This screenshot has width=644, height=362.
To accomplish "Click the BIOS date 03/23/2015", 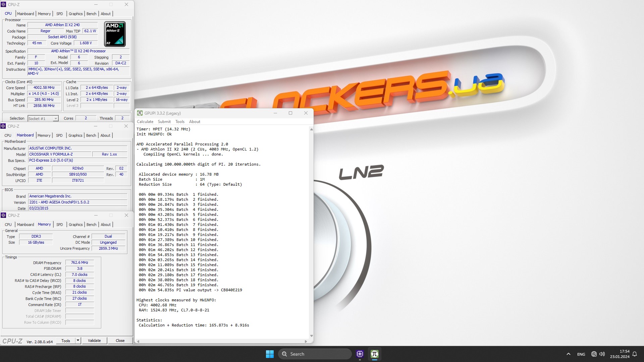I will (x=77, y=208).
